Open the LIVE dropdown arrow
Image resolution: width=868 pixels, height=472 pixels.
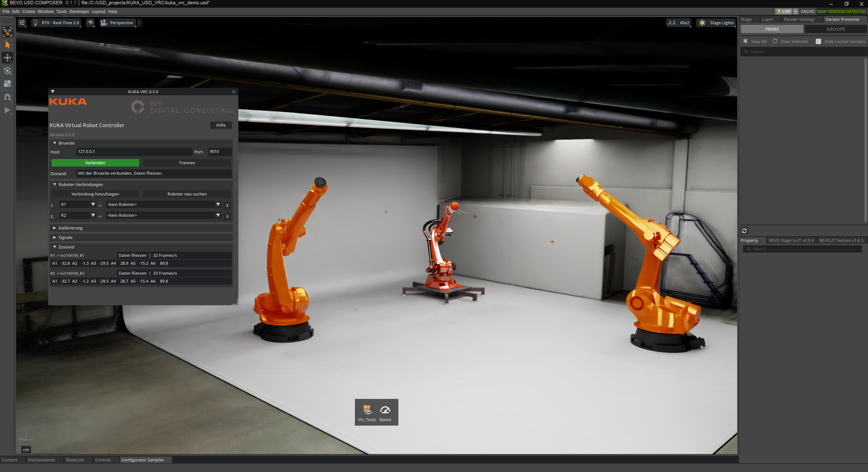click(796, 12)
